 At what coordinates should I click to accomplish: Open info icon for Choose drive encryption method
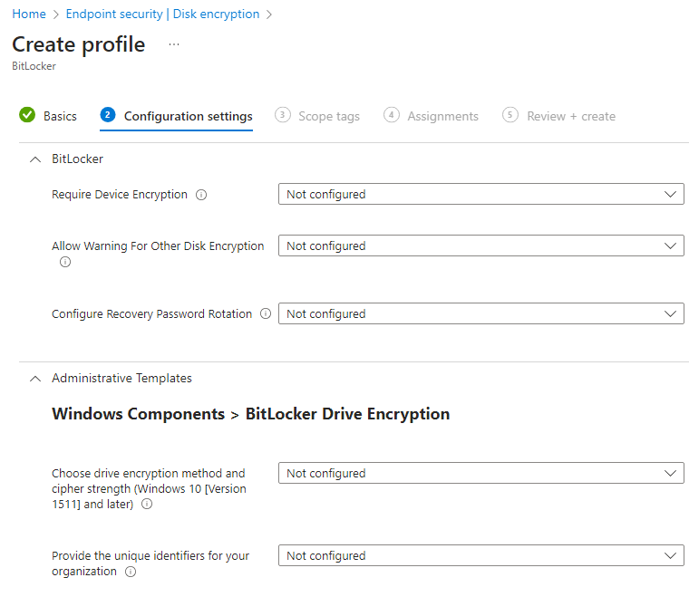[147, 504]
